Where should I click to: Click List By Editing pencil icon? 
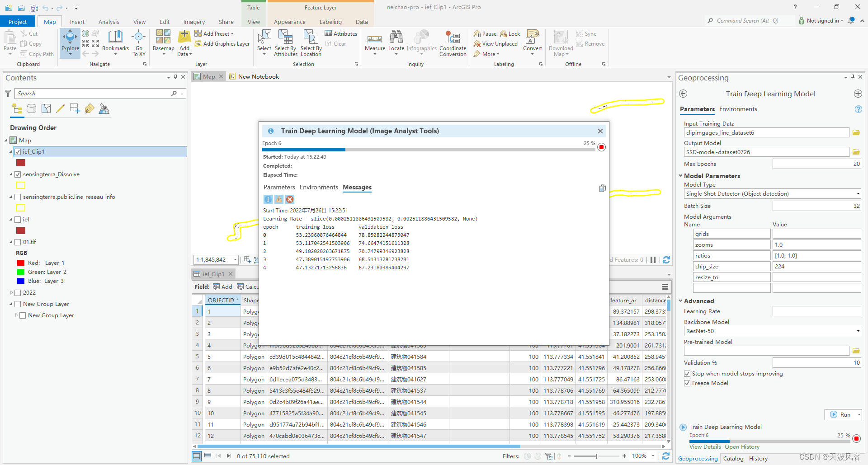tap(60, 108)
